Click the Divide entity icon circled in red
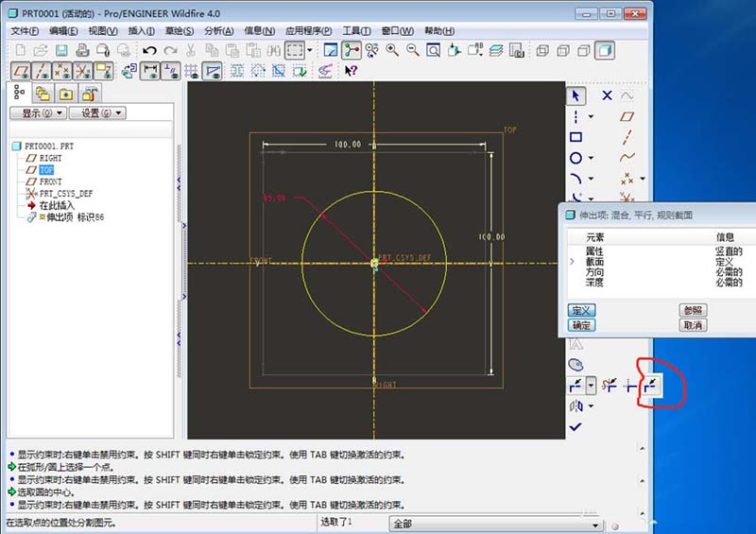This screenshot has width=756, height=534. click(x=650, y=385)
